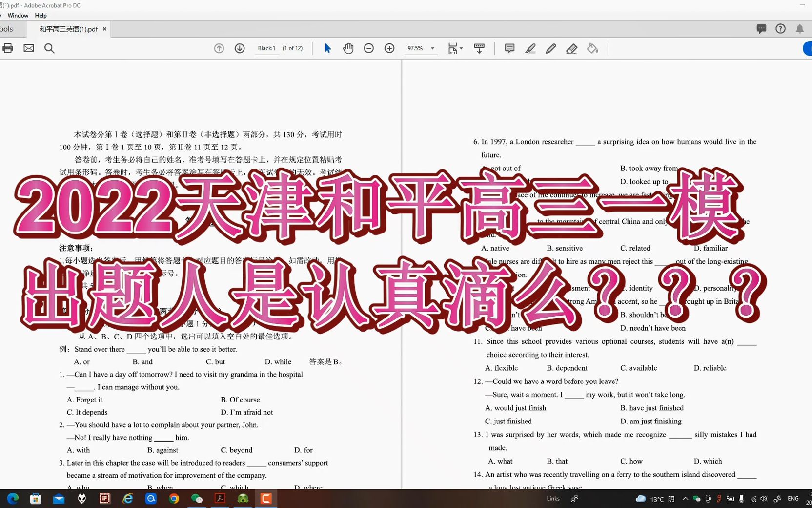Click option 'B. took away from'

(649, 168)
